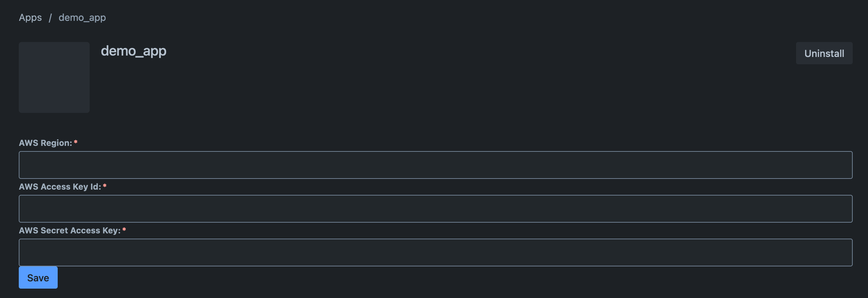868x298 pixels.
Task: Click the AWS Region label
Action: pyautogui.click(x=45, y=143)
